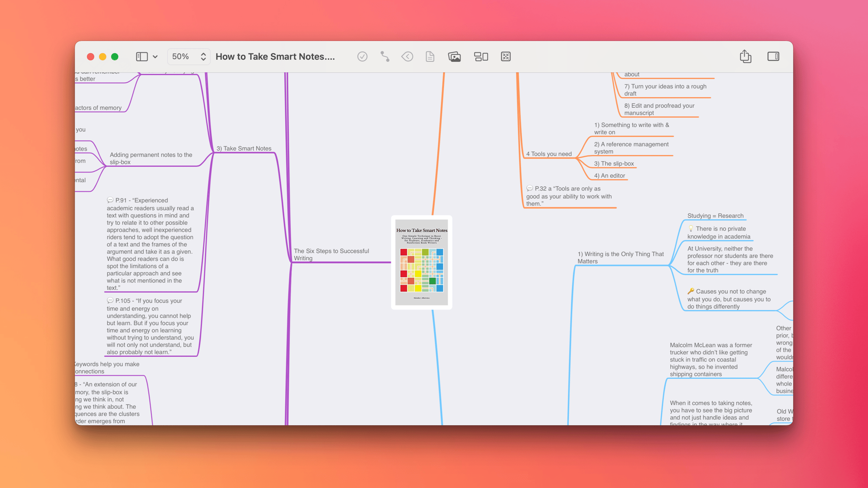Select the node The Six Steps to Successful Writing

331,254
